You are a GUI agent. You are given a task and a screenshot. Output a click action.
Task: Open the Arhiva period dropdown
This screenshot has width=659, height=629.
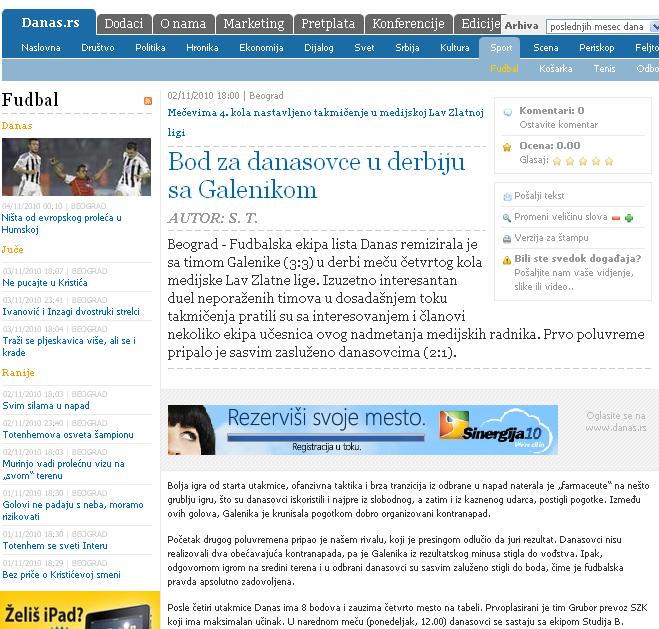602,26
